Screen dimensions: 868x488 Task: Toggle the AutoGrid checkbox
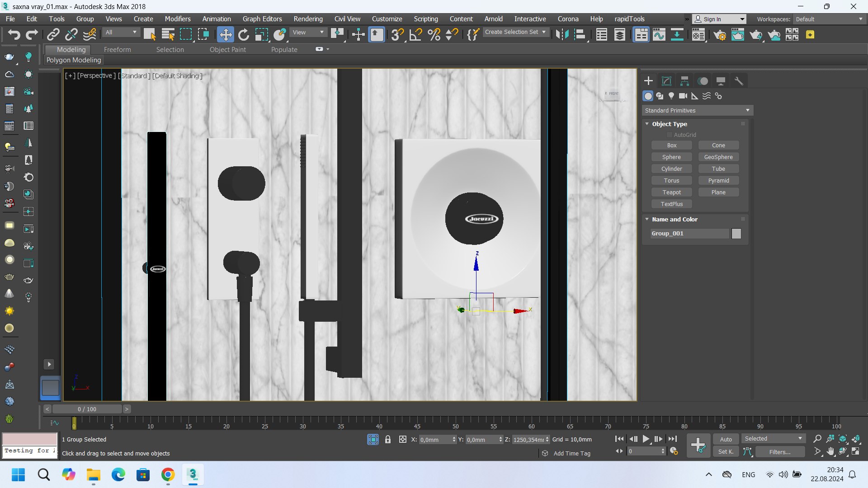670,135
